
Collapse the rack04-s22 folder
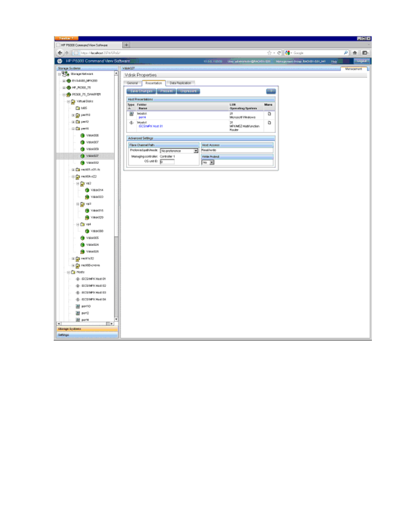(x=73, y=177)
